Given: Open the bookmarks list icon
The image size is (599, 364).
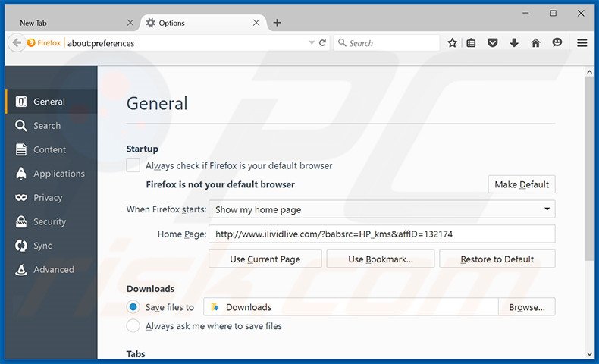Looking at the screenshot, I should 471,43.
